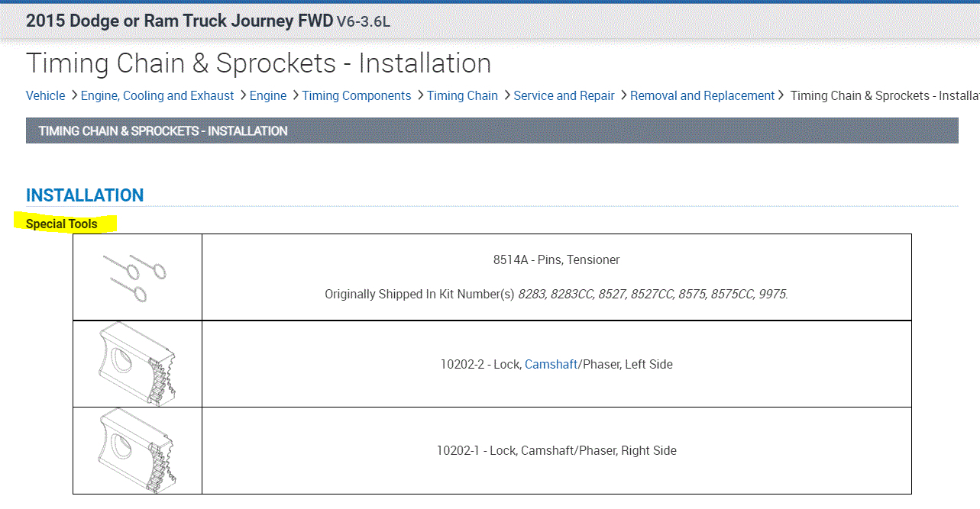Viewport: 980px width, 509px height.
Task: Click the highlighted Special Tools label
Action: (62, 224)
